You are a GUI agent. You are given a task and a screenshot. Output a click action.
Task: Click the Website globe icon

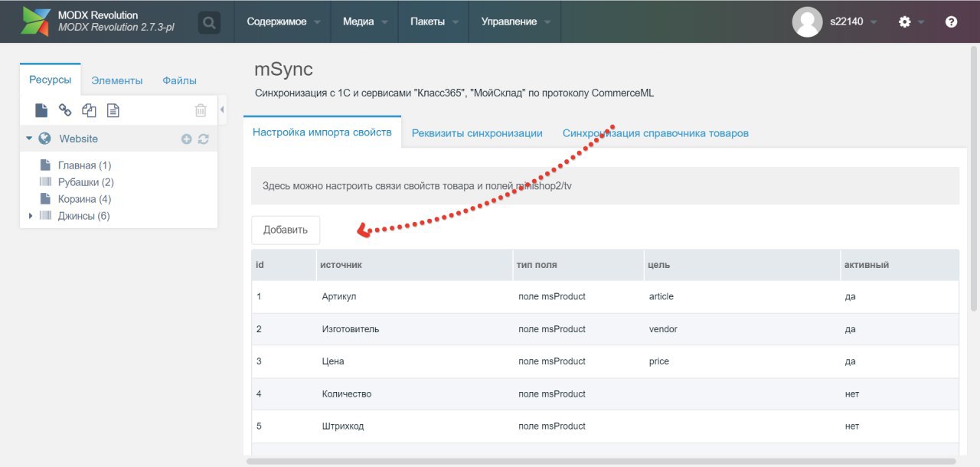point(45,139)
